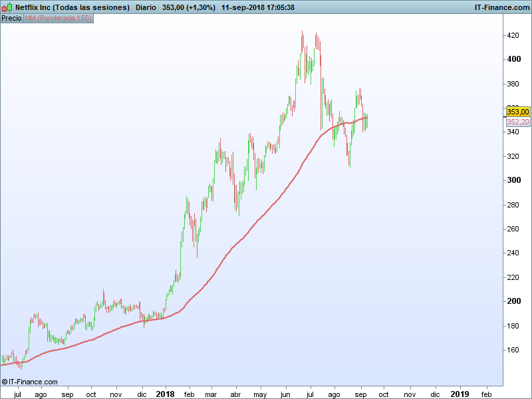Click the 200 price axis label
This screenshot has width=532, height=399.
coord(513,301)
